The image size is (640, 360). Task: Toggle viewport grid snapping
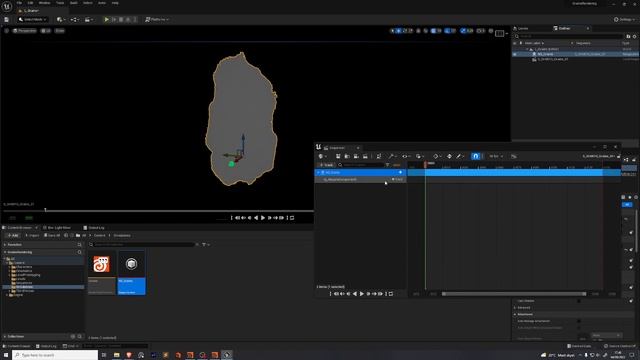(x=433, y=31)
